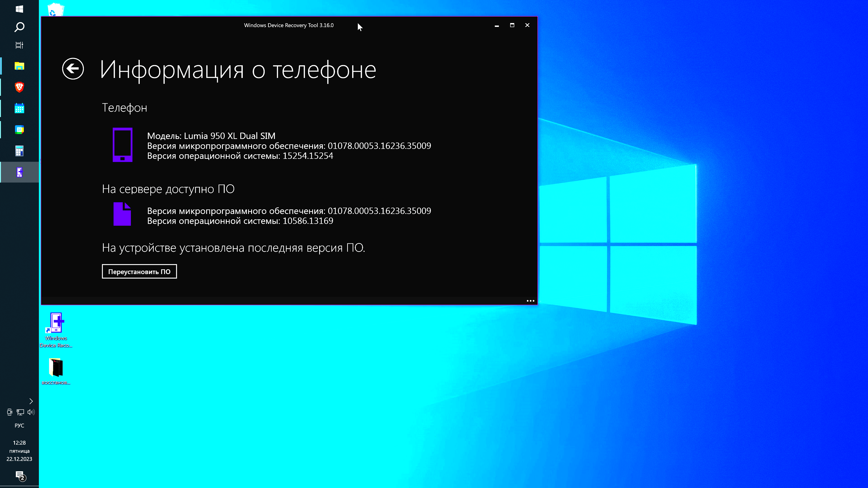868x488 pixels.
Task: Select the purple software package file icon
Action: [122, 214]
